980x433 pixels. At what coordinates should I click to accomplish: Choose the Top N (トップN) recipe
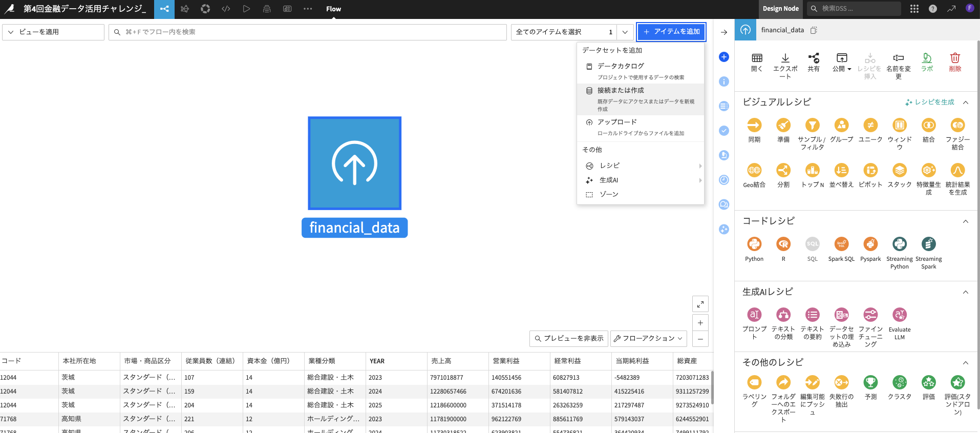coord(813,170)
